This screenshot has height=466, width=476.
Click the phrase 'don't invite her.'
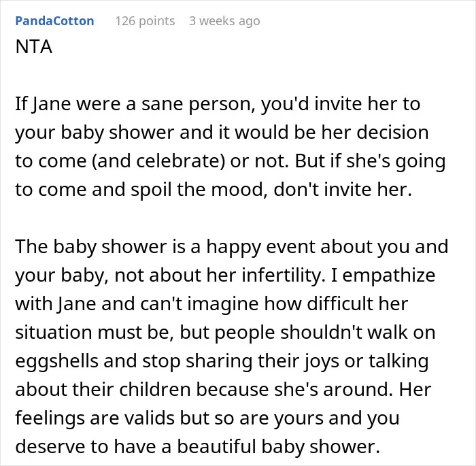[x=343, y=190]
